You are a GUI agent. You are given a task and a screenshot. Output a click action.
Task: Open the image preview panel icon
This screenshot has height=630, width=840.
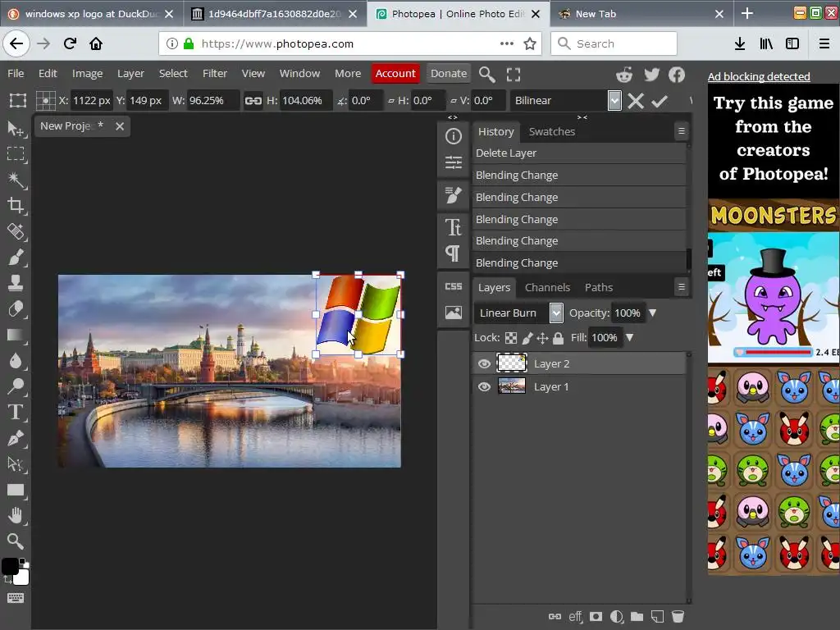click(x=453, y=313)
